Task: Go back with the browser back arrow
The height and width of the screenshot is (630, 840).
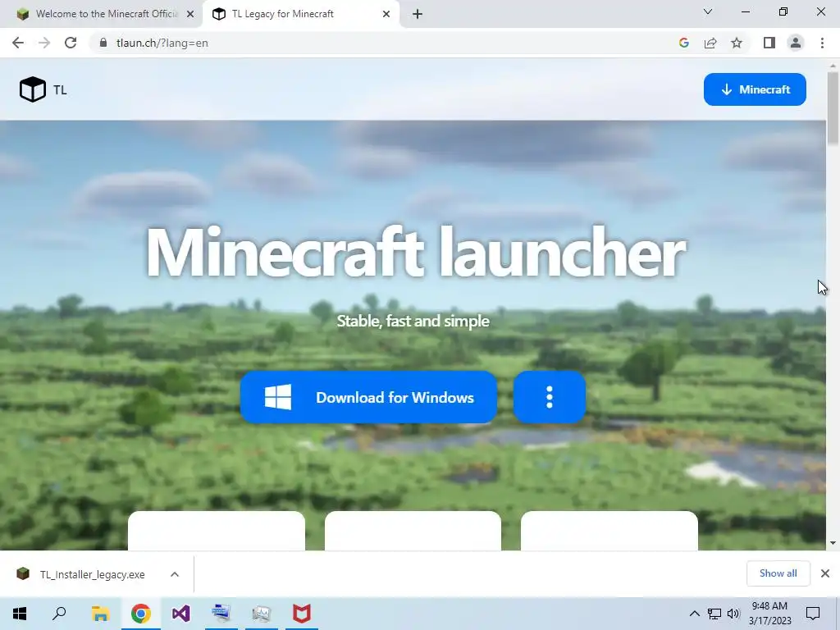Action: [18, 43]
